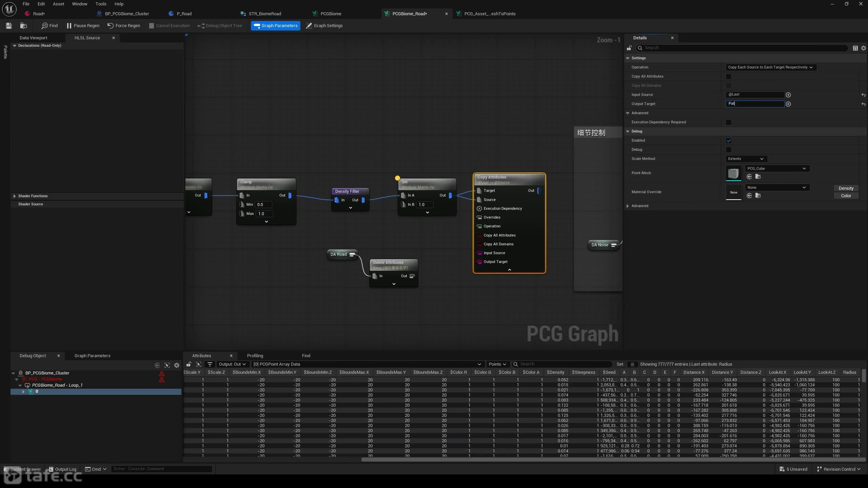Viewport: 868px width, 488px height.
Task: Click the Density button in Debug section
Action: pyautogui.click(x=846, y=188)
